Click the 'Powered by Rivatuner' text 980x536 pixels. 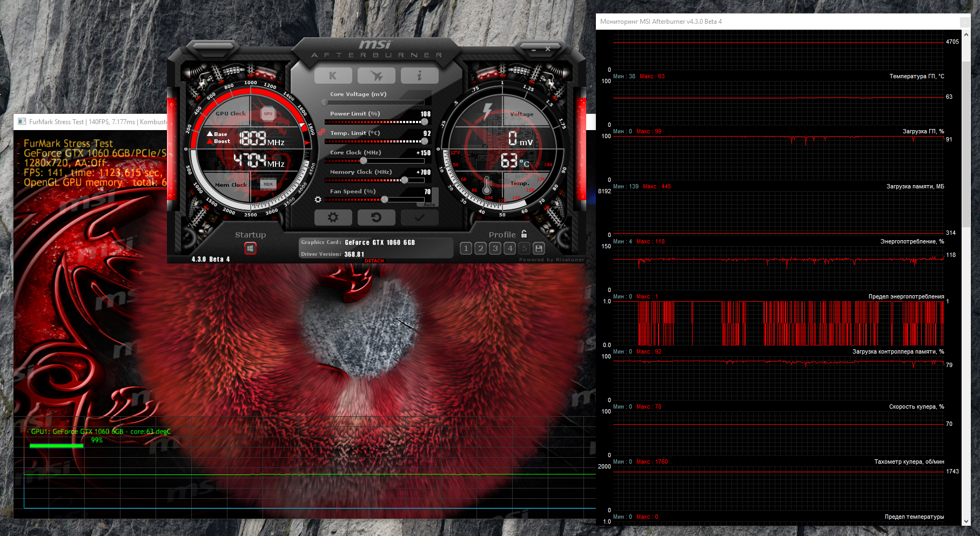pos(552,260)
